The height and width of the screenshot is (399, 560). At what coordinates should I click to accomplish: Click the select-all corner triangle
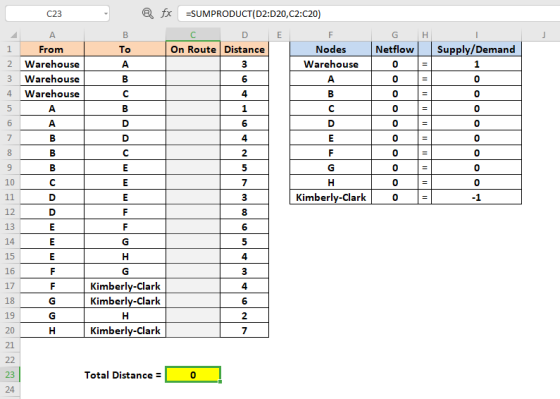[14, 35]
